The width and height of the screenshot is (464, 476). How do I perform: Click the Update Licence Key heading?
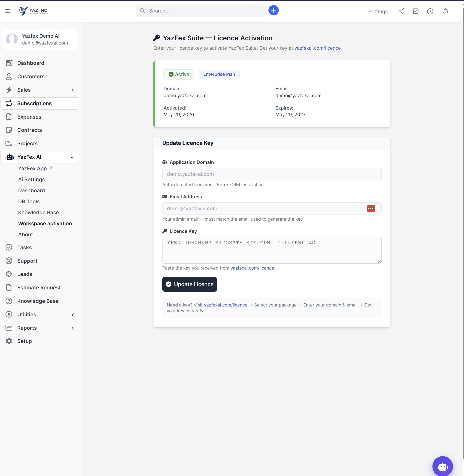click(188, 143)
